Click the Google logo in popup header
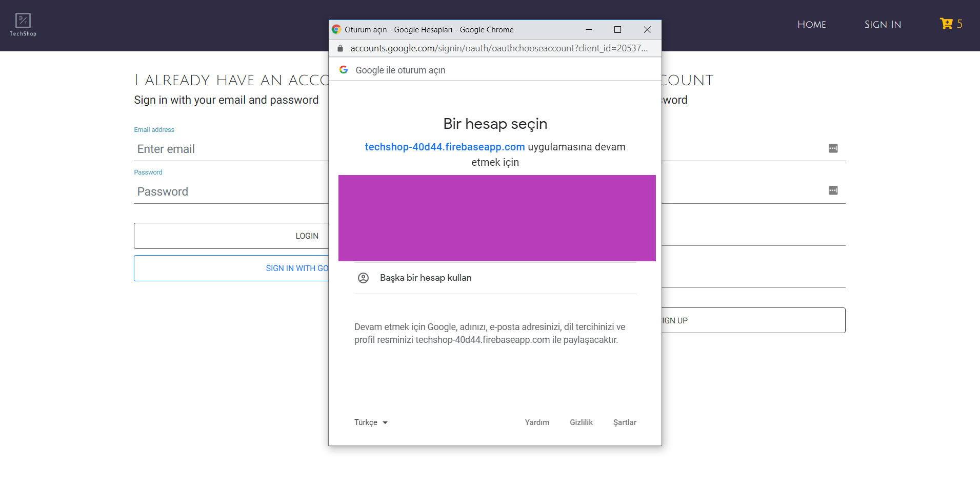The width and height of the screenshot is (980, 482). click(x=344, y=70)
